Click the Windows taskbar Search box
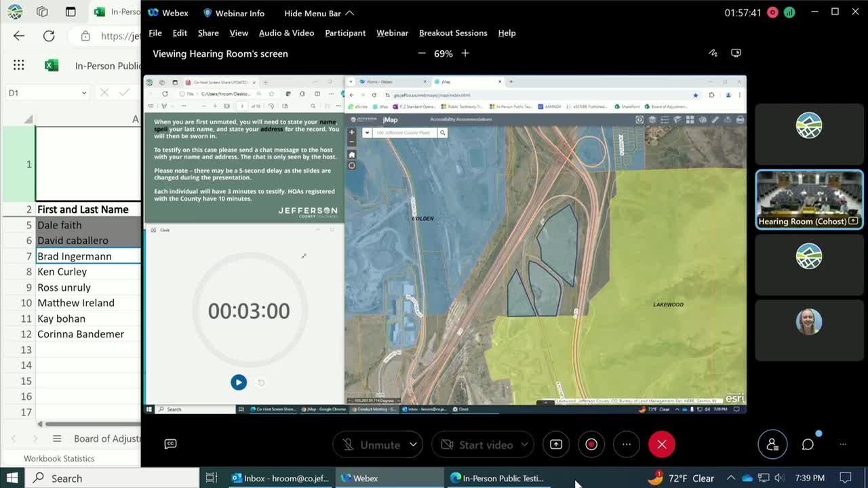 (113, 478)
